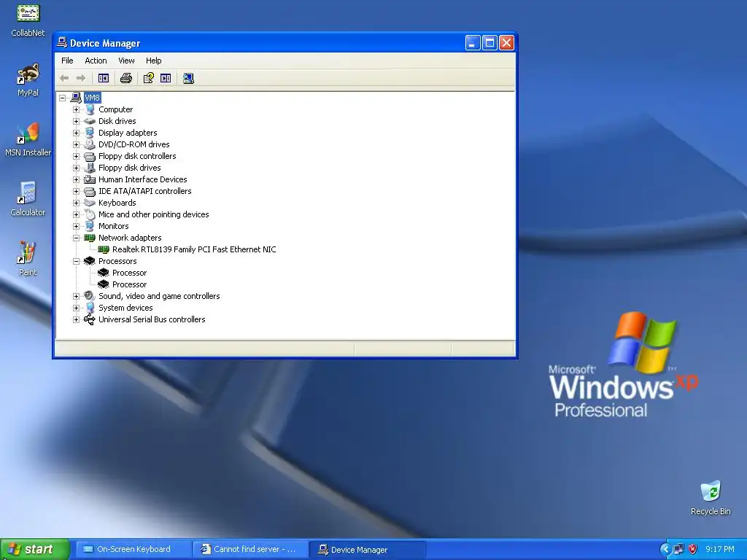Switch to On-Screen Keyboard in taskbar
The width and height of the screenshot is (747, 560).
click(x=133, y=549)
